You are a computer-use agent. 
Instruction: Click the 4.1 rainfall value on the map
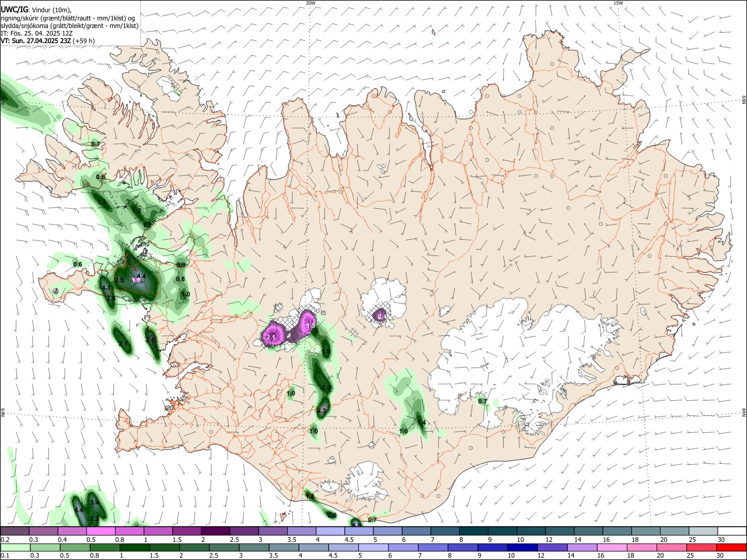pos(106,288)
